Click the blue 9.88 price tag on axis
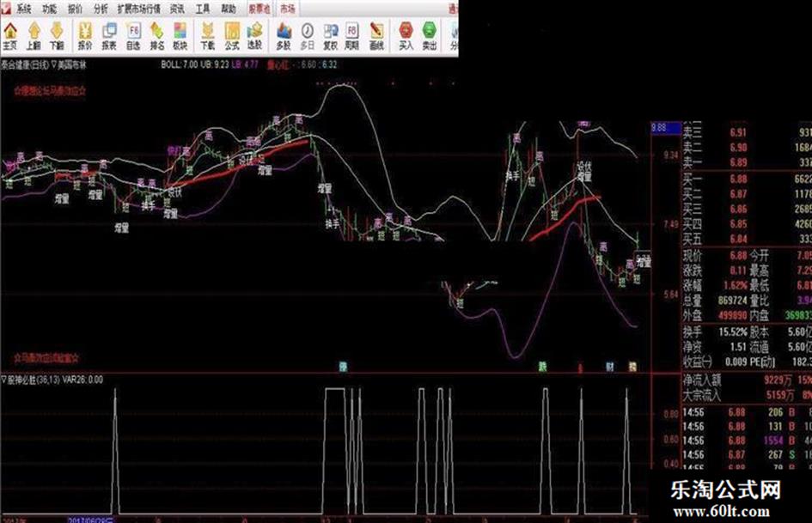The image size is (812, 523). point(665,127)
